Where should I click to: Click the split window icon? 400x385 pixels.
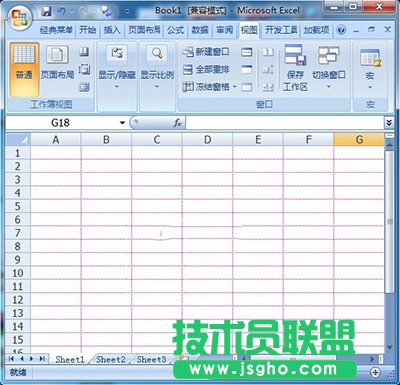247,52
